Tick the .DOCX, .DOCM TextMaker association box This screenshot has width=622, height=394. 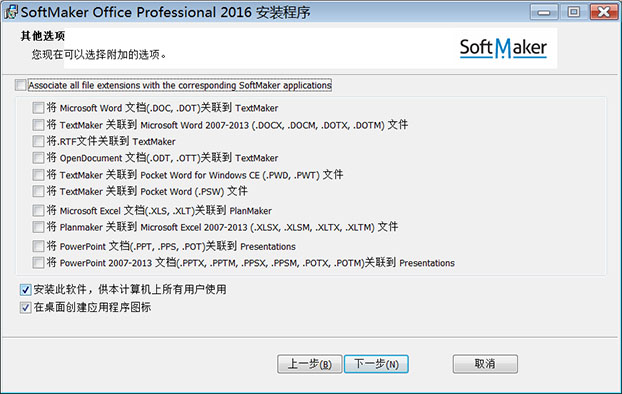(x=38, y=125)
